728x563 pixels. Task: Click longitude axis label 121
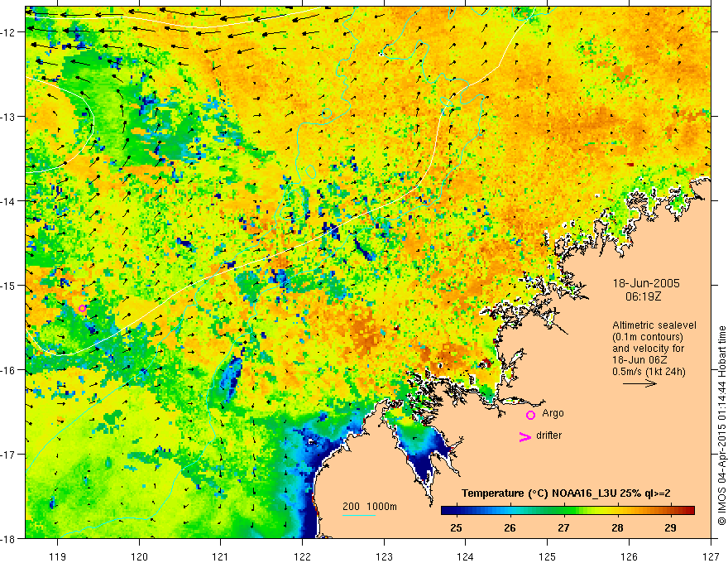coord(221,556)
